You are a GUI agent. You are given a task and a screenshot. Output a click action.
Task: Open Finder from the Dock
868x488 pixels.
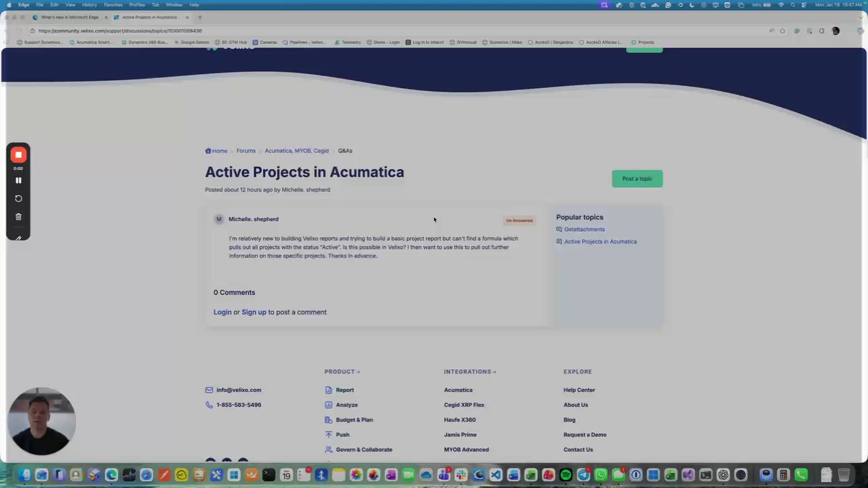(24, 475)
